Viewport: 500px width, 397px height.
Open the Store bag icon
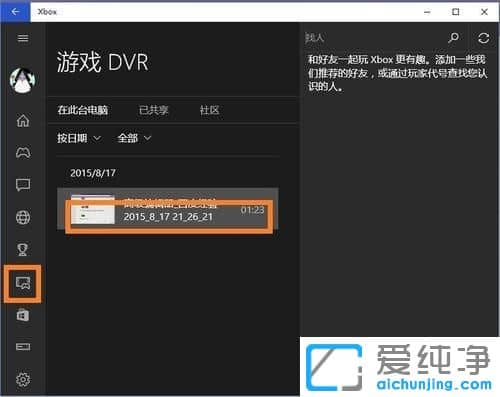pos(23,315)
